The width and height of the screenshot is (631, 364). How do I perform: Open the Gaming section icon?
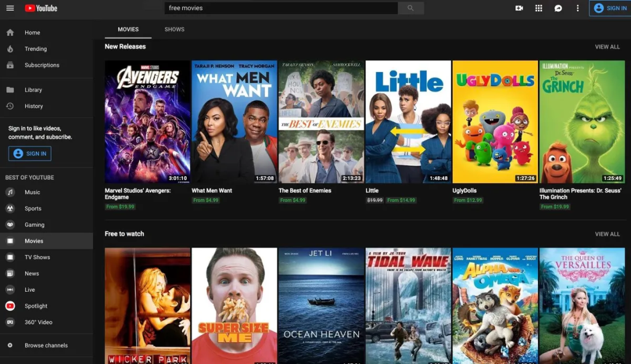[10, 224]
